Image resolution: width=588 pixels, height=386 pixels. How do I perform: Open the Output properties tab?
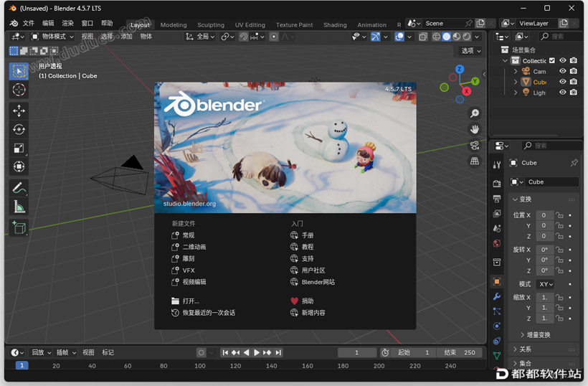pyautogui.click(x=497, y=199)
